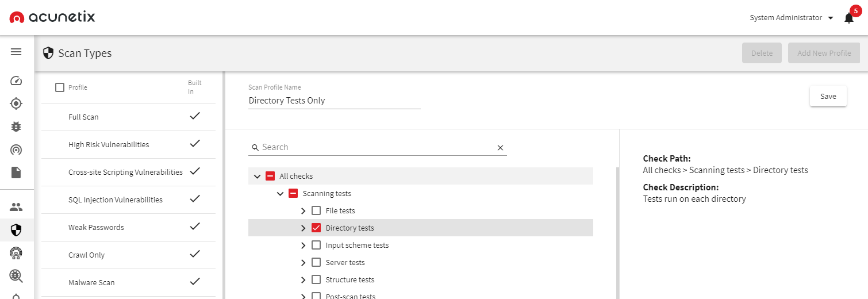
Task: Check the File tests checkbox
Action: tap(316, 211)
